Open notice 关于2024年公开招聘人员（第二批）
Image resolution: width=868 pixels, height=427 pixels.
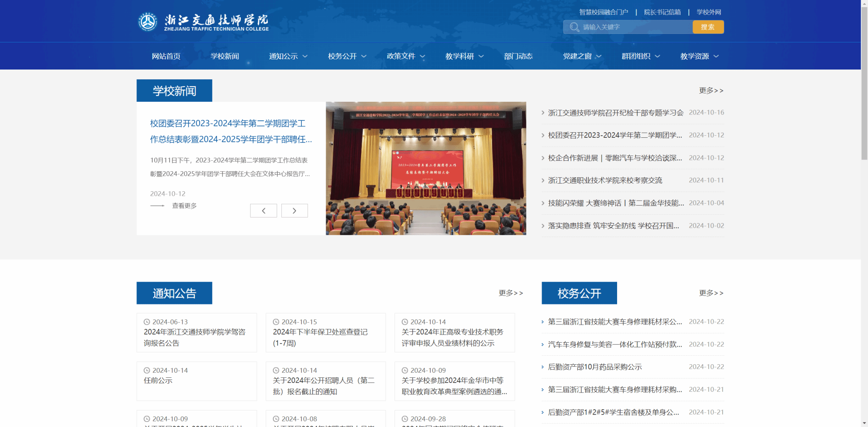[324, 386]
